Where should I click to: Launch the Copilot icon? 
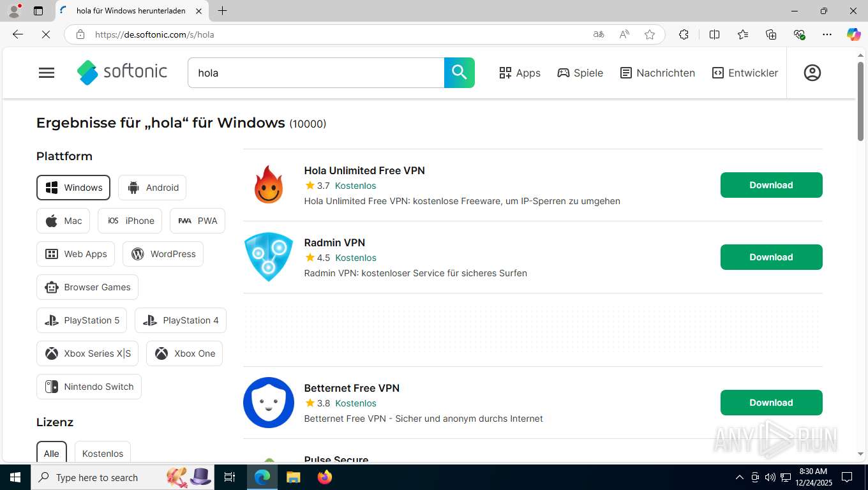coord(854,34)
